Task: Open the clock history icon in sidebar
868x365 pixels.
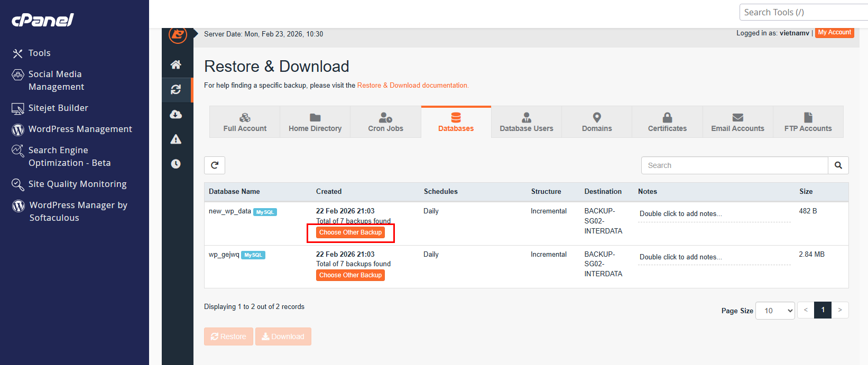Action: point(176,164)
